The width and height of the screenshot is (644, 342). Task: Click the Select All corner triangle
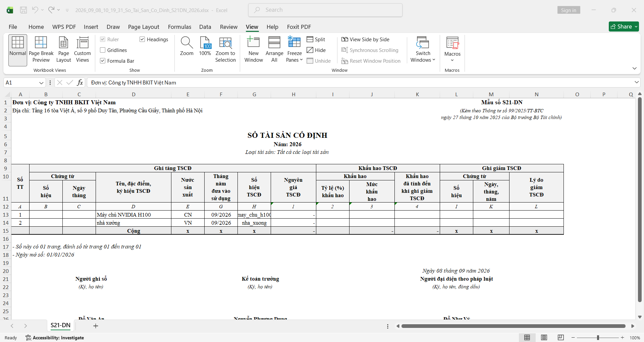coord(7,95)
